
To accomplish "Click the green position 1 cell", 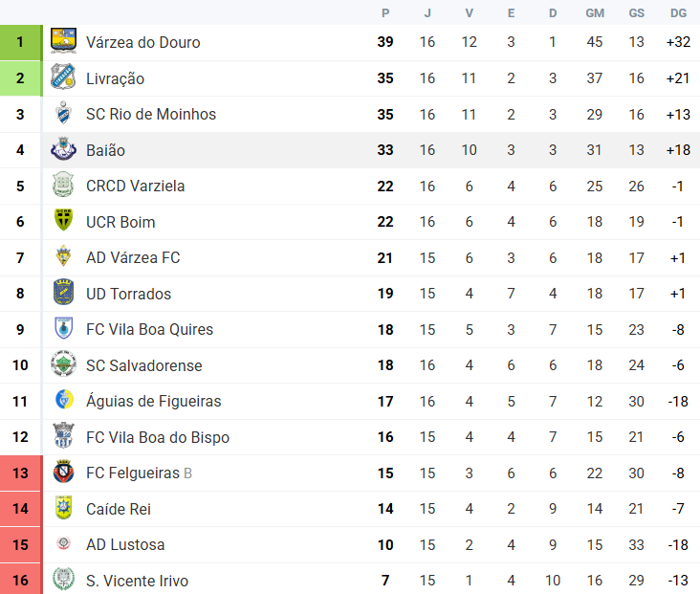I will tap(21, 42).
